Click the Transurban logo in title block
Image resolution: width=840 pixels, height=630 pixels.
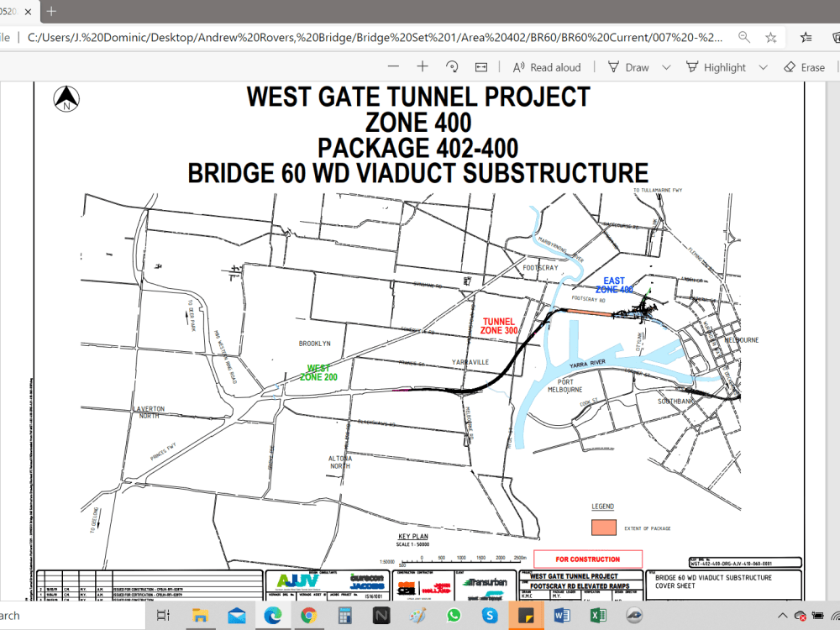coord(485,582)
